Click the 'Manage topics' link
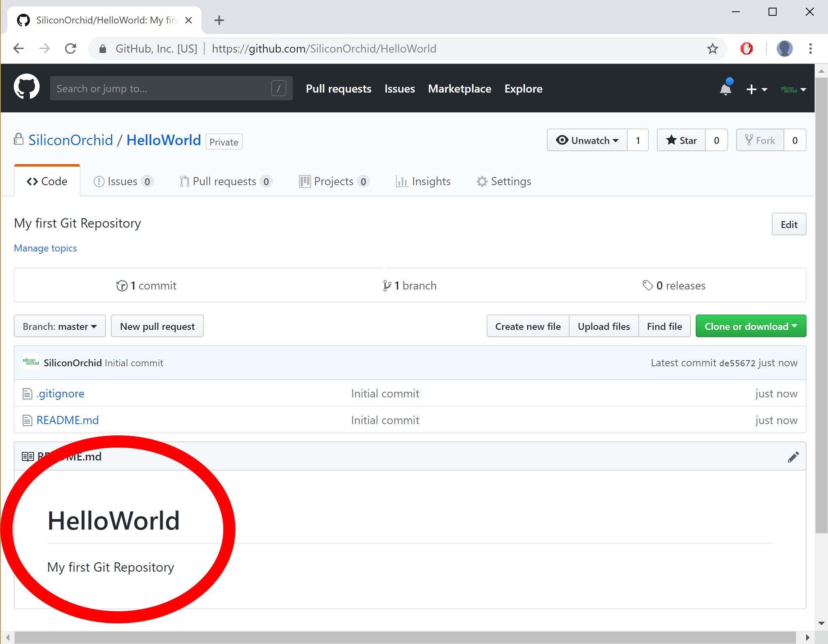 [x=45, y=248]
